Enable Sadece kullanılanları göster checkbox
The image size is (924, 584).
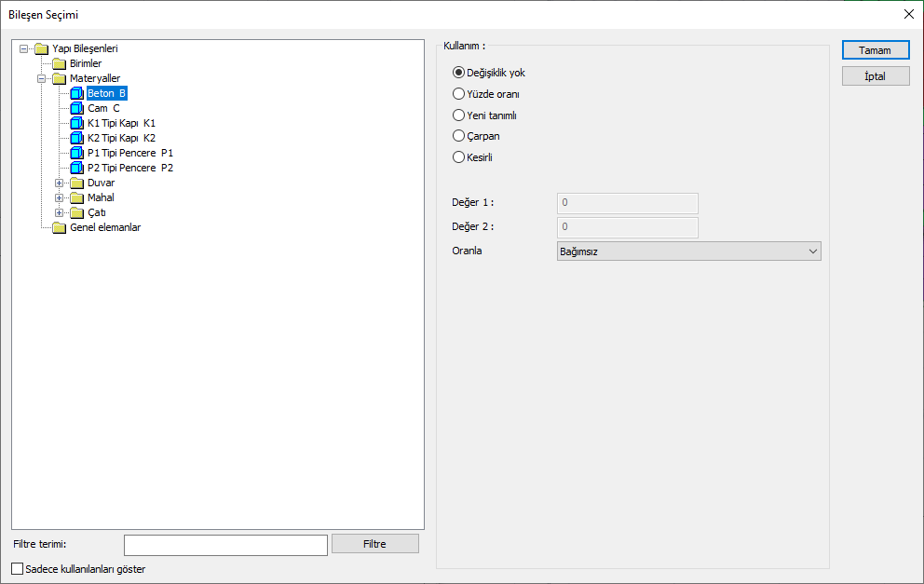18,569
